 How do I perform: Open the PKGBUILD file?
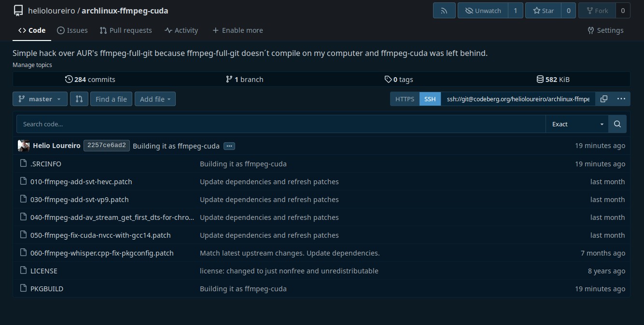47,289
